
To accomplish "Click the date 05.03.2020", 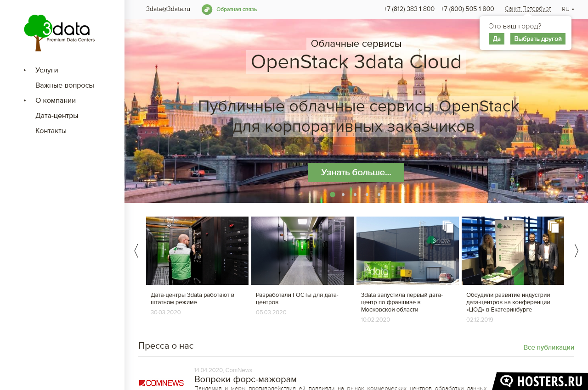I will pos(271,312).
